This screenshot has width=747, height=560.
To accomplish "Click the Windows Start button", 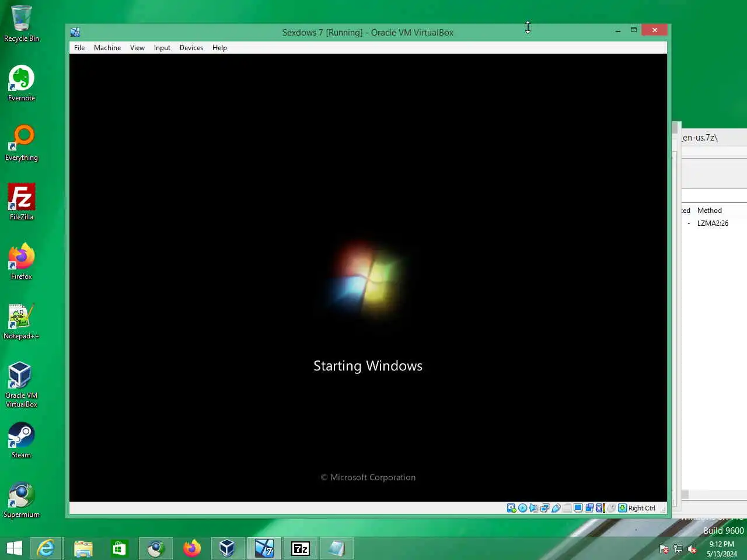I will coord(15,548).
